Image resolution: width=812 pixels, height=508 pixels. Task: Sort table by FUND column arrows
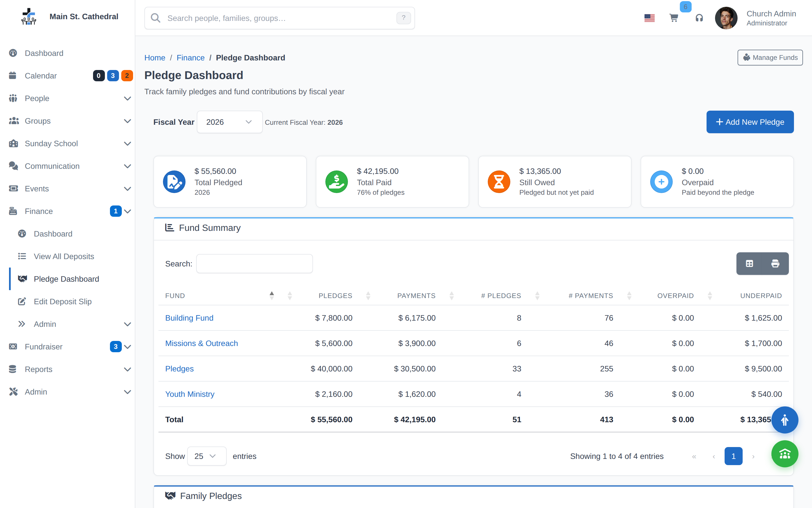pos(272,296)
